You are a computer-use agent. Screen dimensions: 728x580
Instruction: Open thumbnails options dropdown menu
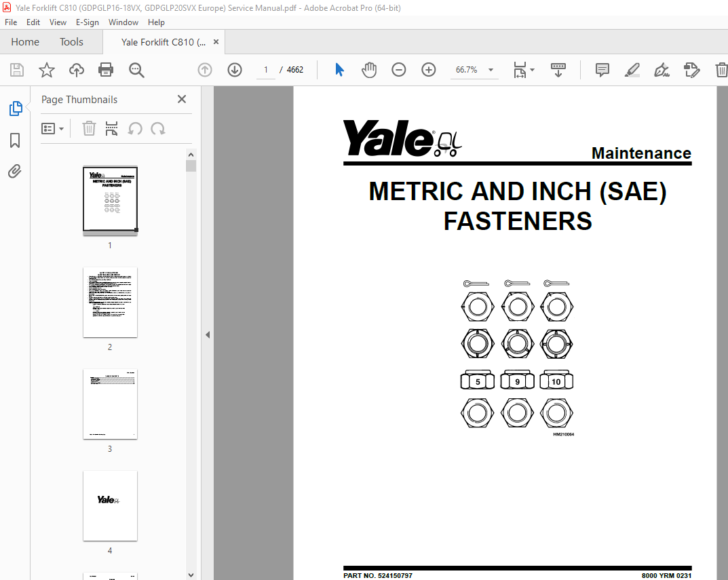click(52, 129)
